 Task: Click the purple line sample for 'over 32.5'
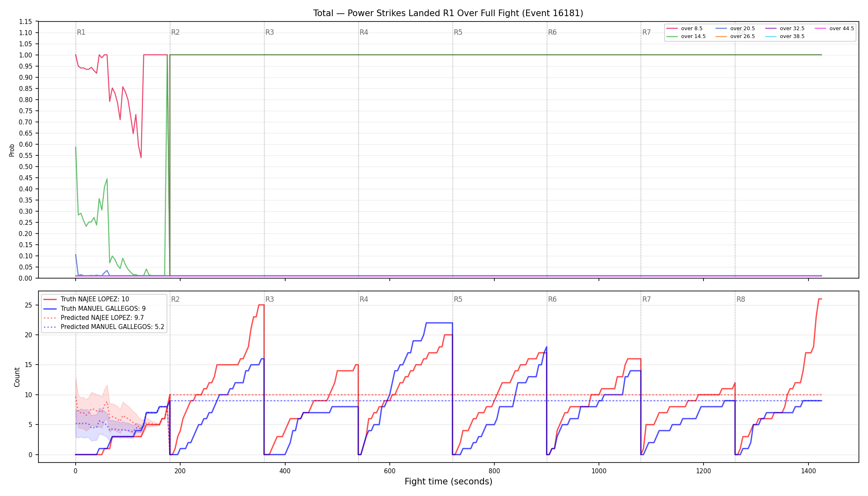click(x=771, y=29)
